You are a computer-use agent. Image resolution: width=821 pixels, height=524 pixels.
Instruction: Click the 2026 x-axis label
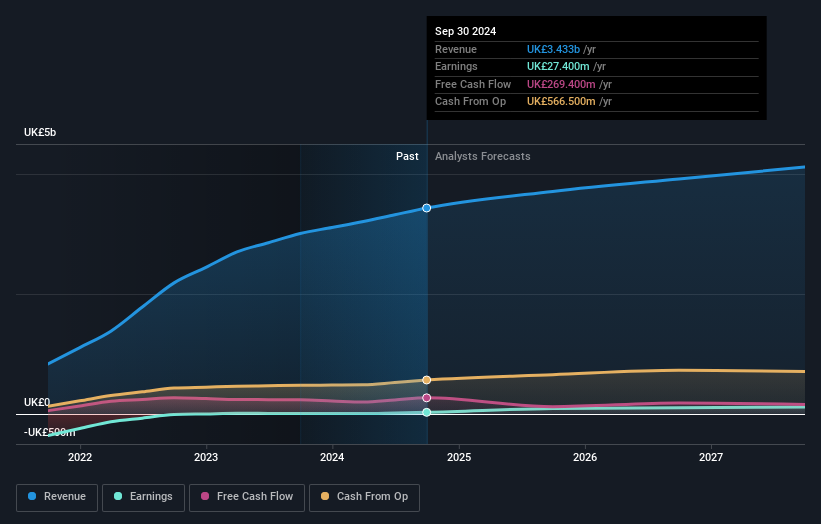pos(585,457)
